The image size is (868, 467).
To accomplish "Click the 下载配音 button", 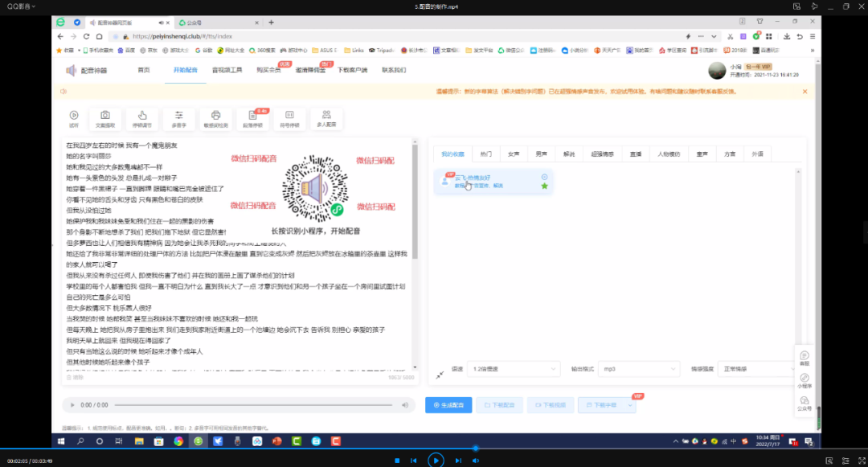I will pos(499,405).
